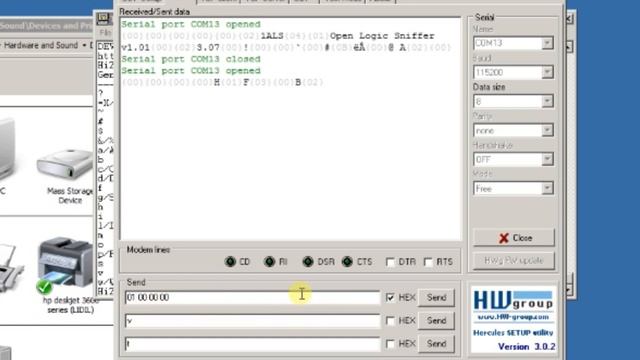Check HEX beside the 'v' send field
The width and height of the screenshot is (640, 360).
coord(390,321)
